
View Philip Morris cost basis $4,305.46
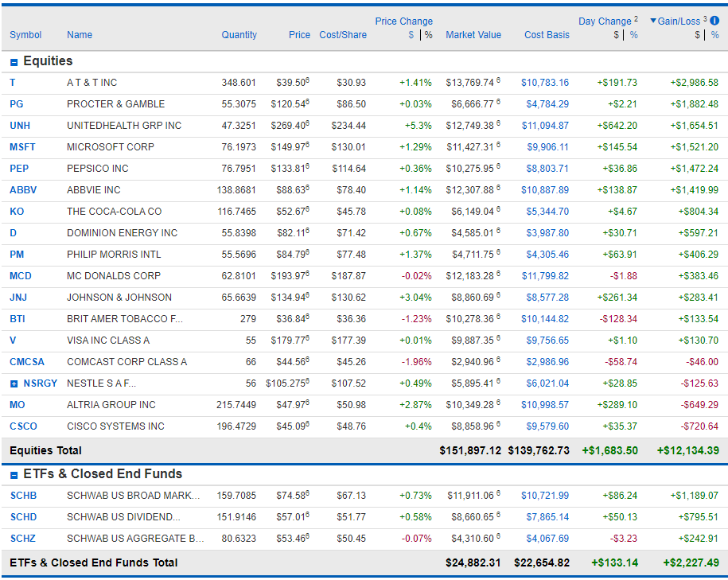[547, 255]
